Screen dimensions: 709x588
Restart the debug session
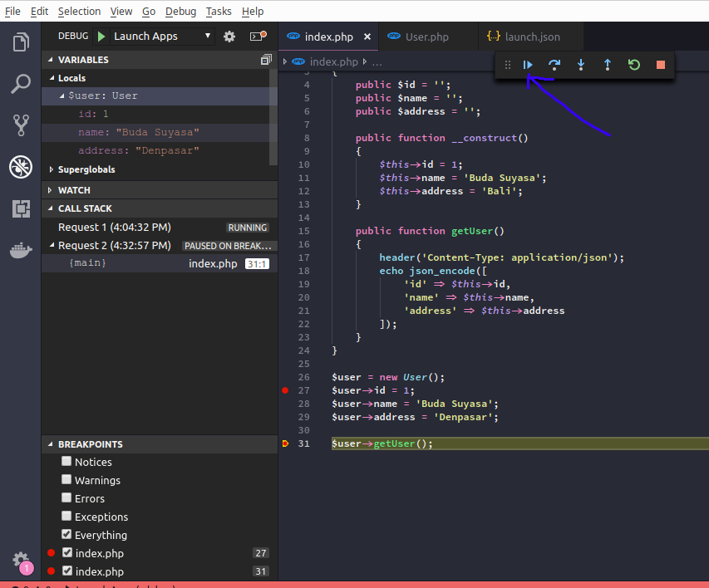[x=633, y=64]
